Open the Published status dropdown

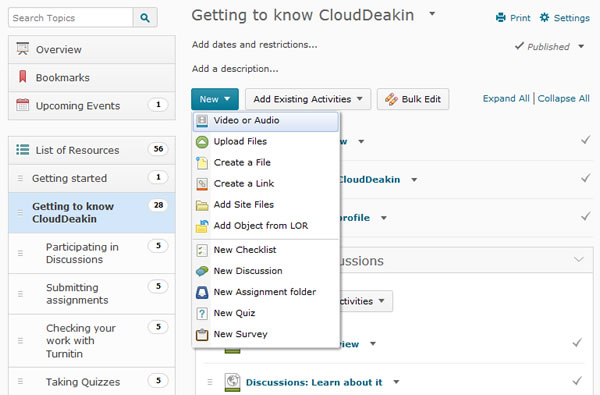click(581, 47)
